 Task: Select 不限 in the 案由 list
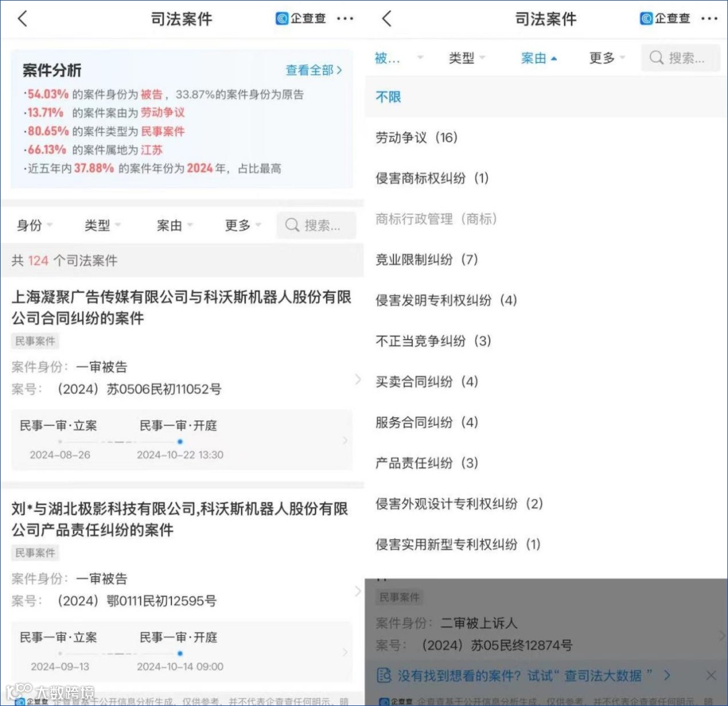pos(546,96)
